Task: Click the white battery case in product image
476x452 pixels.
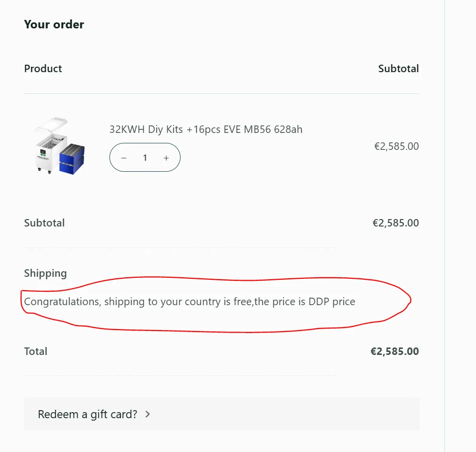Action: [50, 144]
